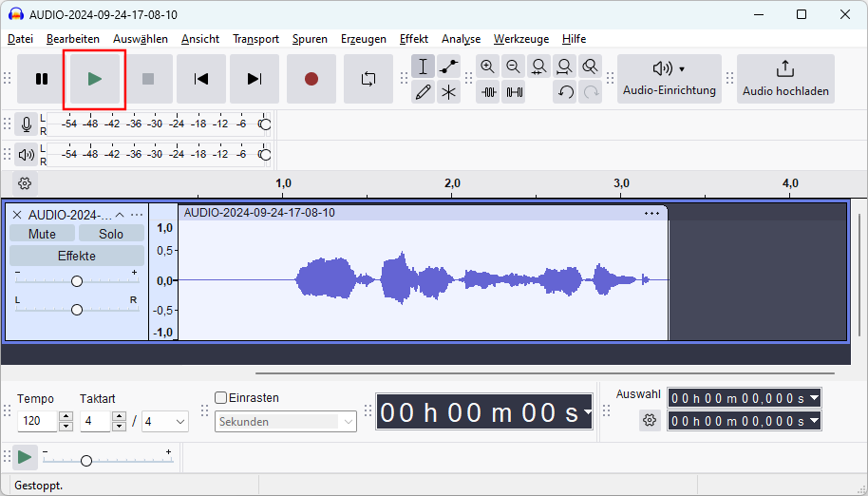Open the Hilfe menu
This screenshot has width=868, height=496.
574,39
